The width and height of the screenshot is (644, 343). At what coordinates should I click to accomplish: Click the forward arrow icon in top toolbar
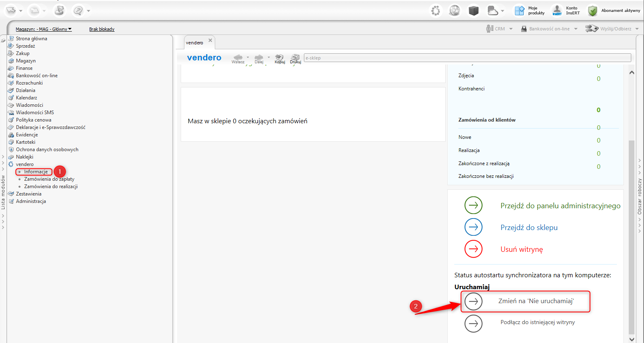click(34, 10)
